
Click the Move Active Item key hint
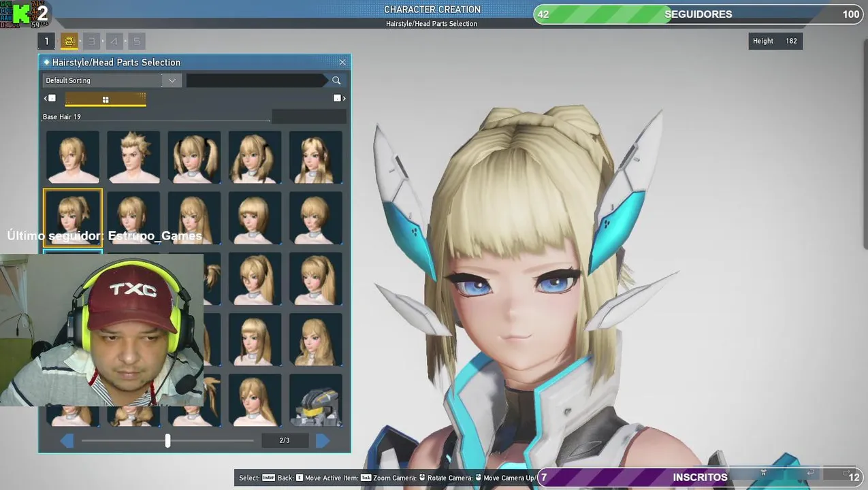(x=338, y=478)
